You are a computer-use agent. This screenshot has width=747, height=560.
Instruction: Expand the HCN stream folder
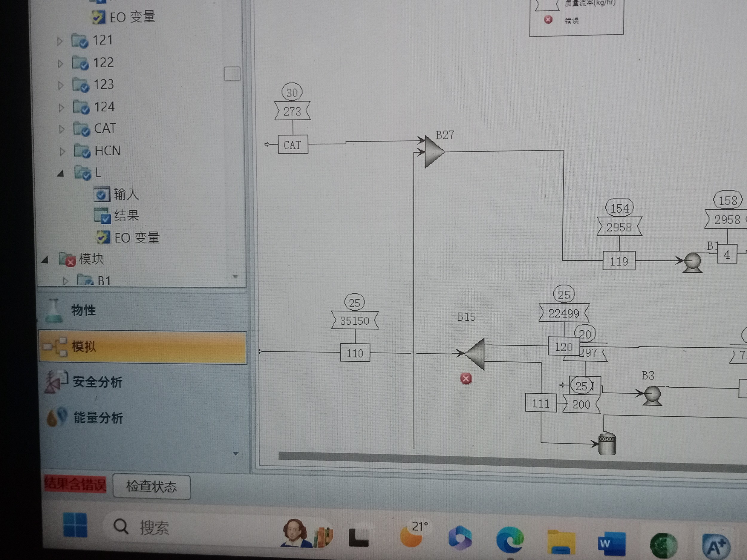[x=62, y=151]
